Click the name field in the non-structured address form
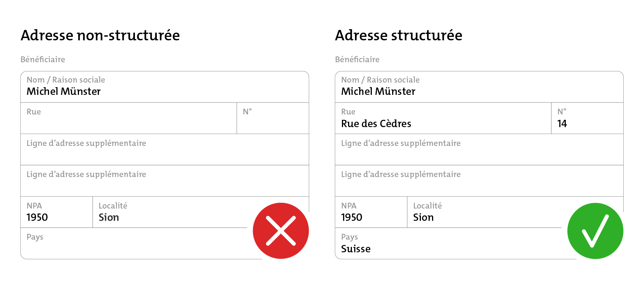Screen dimensions: 644x288 tap(165, 87)
